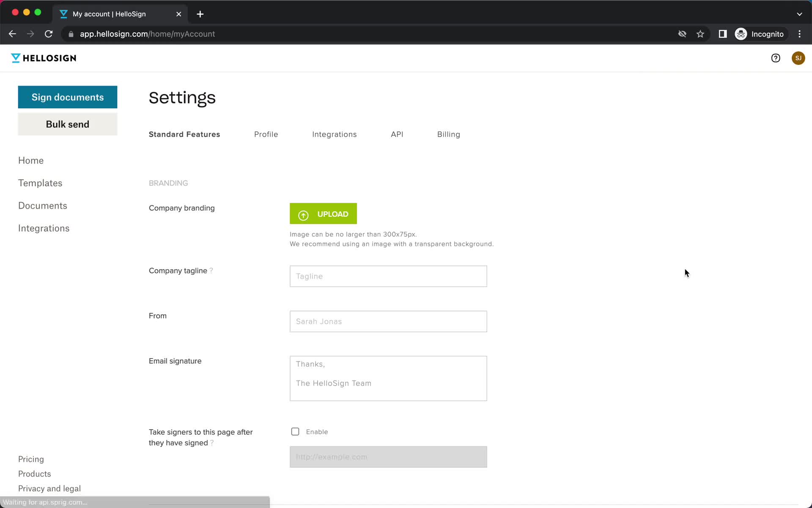
Task: Click the Sign documents button
Action: tap(67, 97)
